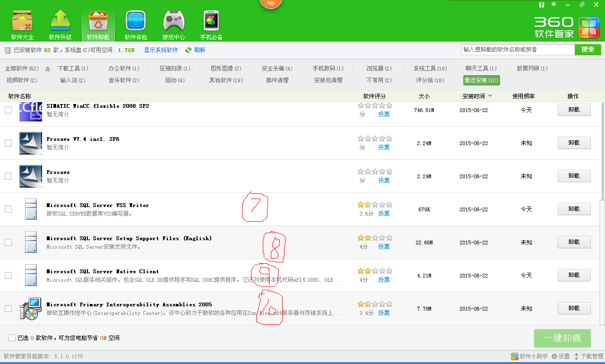
Task: Click the size value 22.66M
Action: pos(424,243)
